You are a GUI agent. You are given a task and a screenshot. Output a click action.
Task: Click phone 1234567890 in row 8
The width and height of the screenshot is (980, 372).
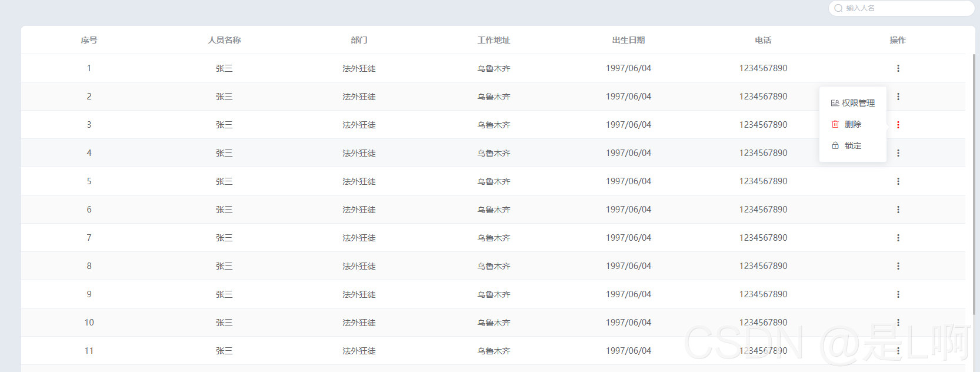[763, 266]
